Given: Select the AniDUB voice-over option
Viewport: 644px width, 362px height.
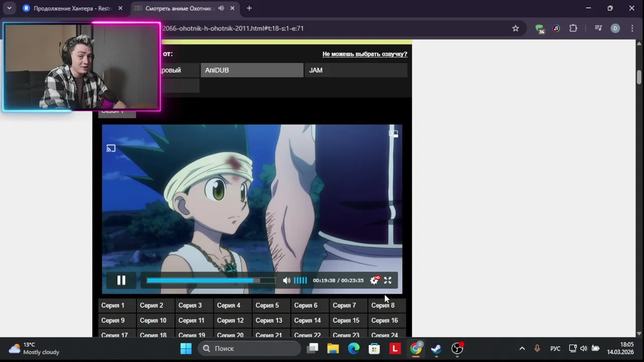Looking at the screenshot, I should point(252,70).
